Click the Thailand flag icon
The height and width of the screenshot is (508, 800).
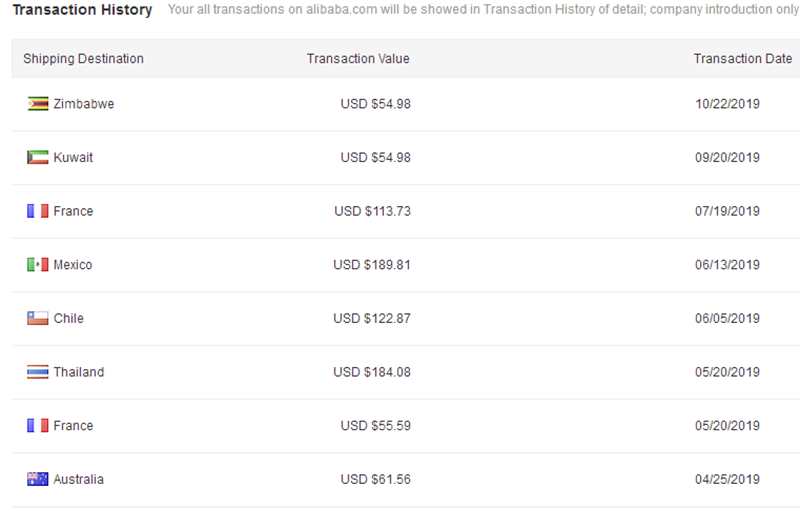click(37, 372)
